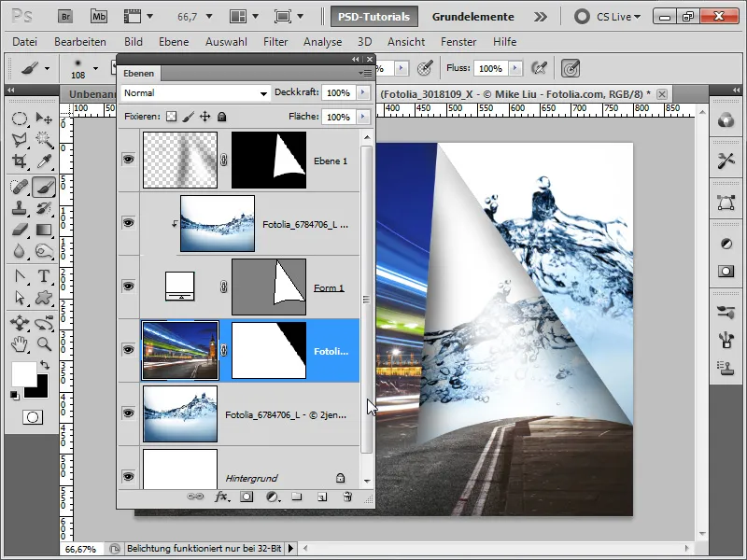Hide the Ebene 1 layer
This screenshot has height=560, width=747.
click(128, 159)
